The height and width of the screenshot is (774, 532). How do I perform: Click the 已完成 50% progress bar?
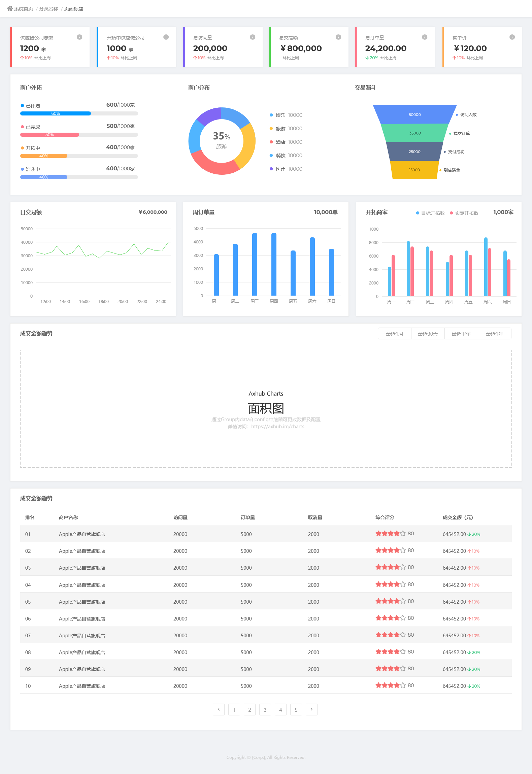79,135
